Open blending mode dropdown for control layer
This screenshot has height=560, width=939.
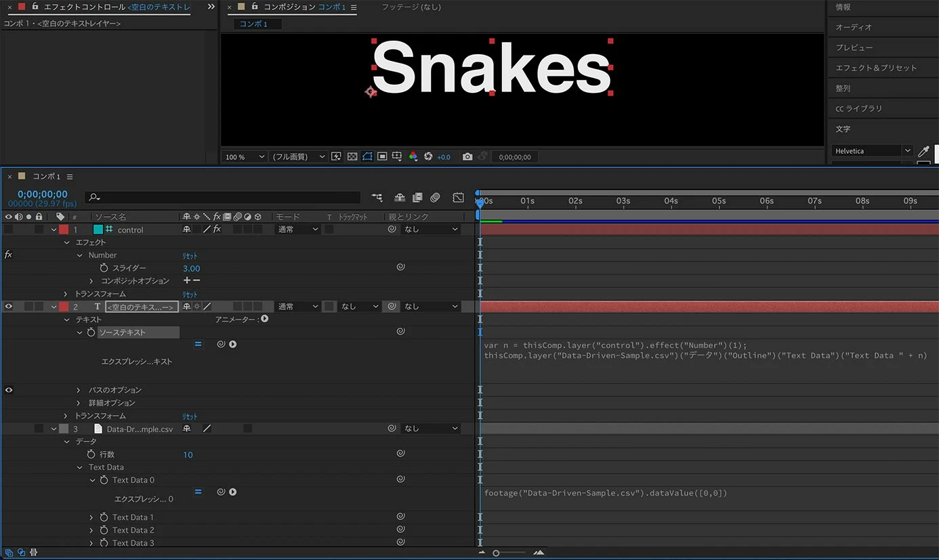[x=297, y=230]
